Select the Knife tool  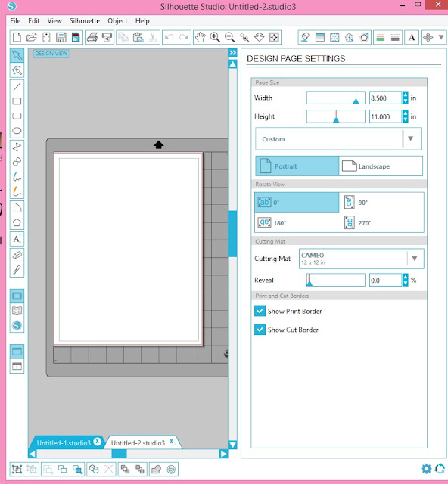17,270
